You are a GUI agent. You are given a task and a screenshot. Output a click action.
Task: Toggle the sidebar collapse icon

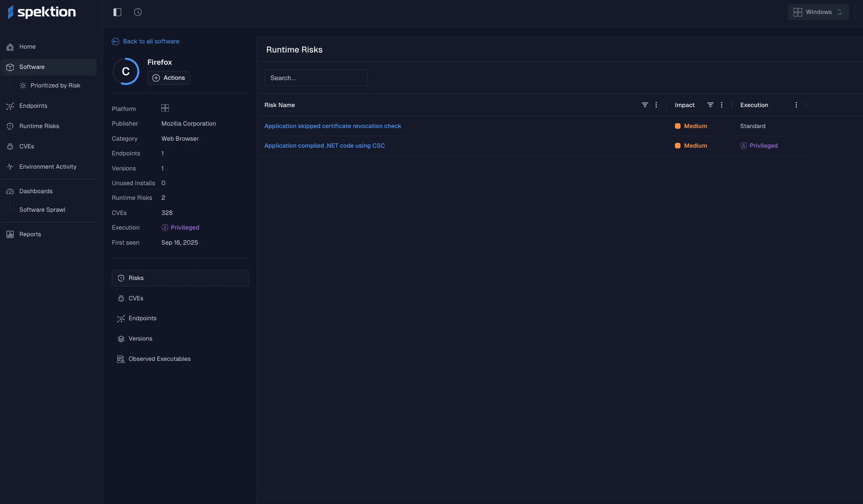pos(117,12)
